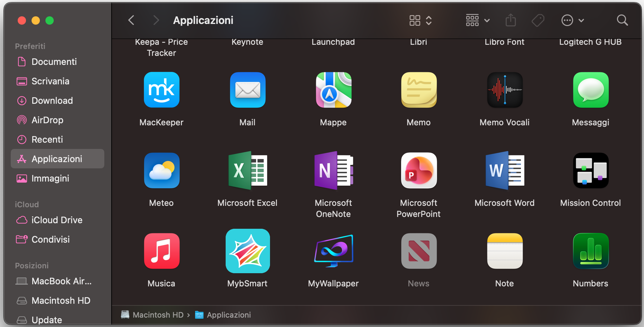Select Applicazioni in the sidebar
Viewport: 644px width, 327px height.
(x=58, y=159)
